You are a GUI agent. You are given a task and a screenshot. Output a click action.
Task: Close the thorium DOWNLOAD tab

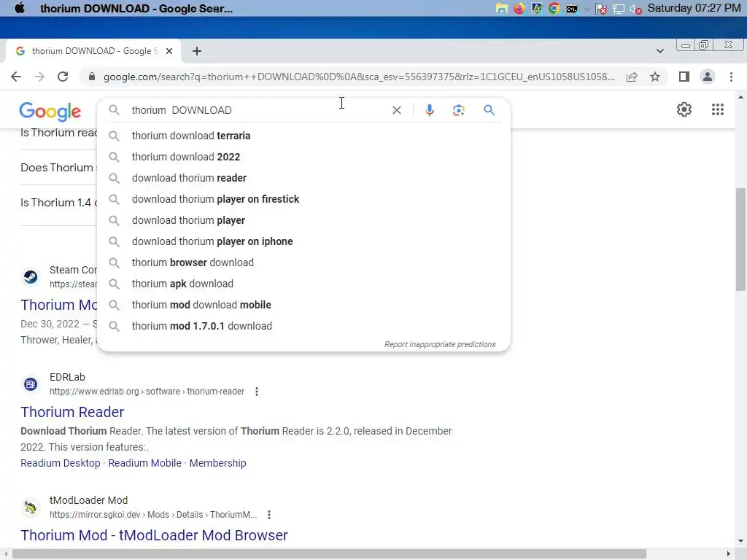pyautogui.click(x=169, y=51)
